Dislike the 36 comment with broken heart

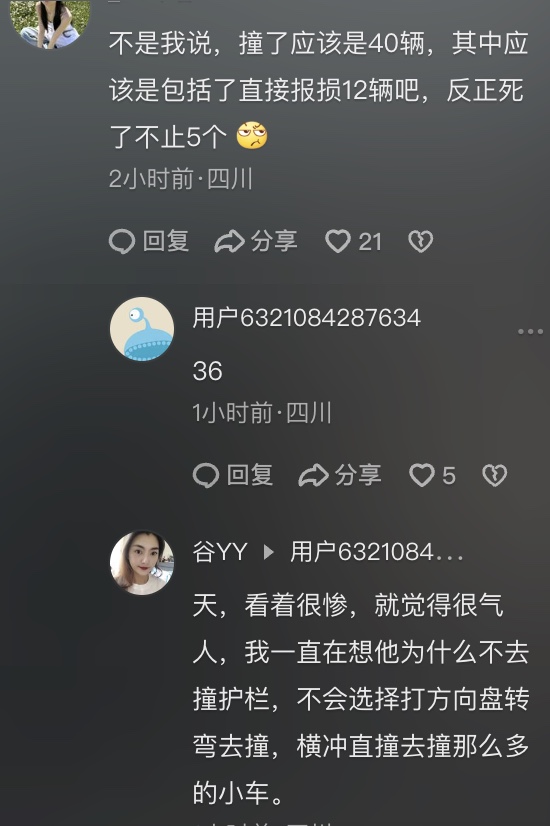click(494, 476)
